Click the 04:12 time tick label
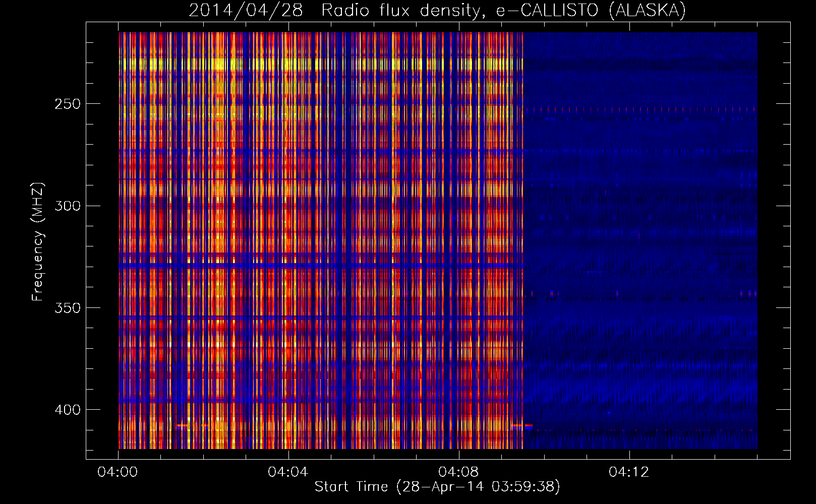 629,472
